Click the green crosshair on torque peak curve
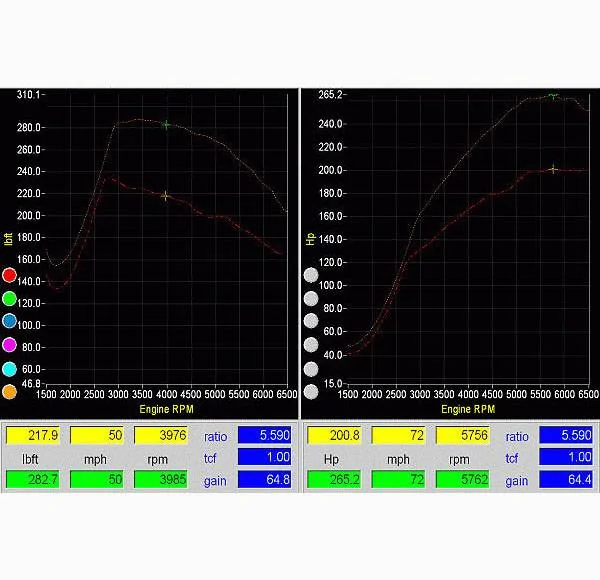 (166, 125)
